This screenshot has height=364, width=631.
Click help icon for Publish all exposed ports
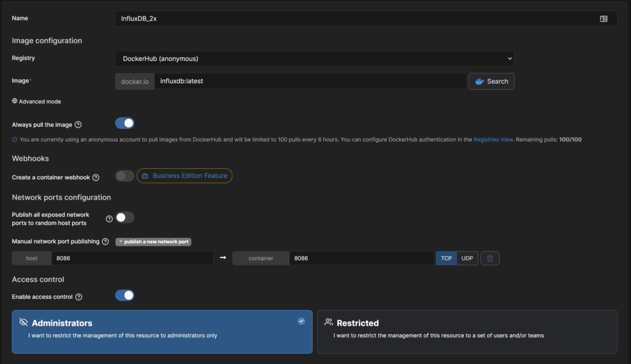pos(109,219)
